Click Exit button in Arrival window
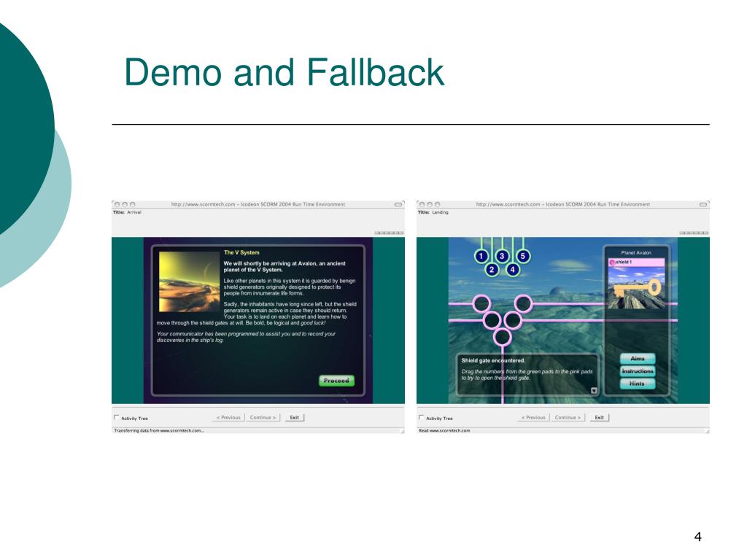Image resolution: width=747 pixels, height=560 pixels. tap(295, 418)
